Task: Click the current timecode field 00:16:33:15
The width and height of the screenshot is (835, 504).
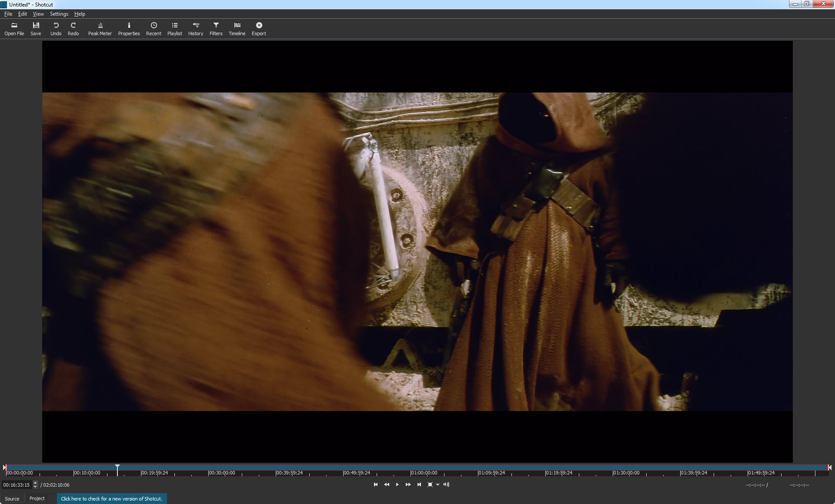Action: click(17, 485)
